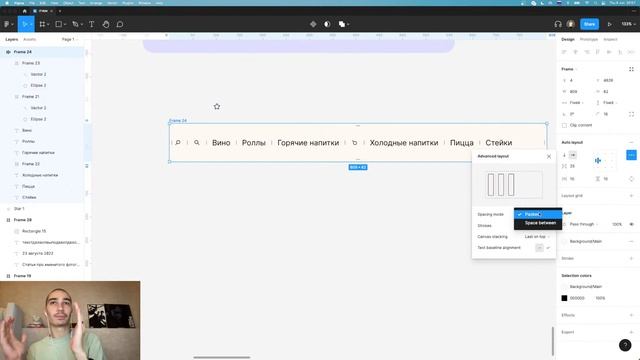Click the Background/Main fill style swatch
The width and height of the screenshot is (640, 360).
564,241
